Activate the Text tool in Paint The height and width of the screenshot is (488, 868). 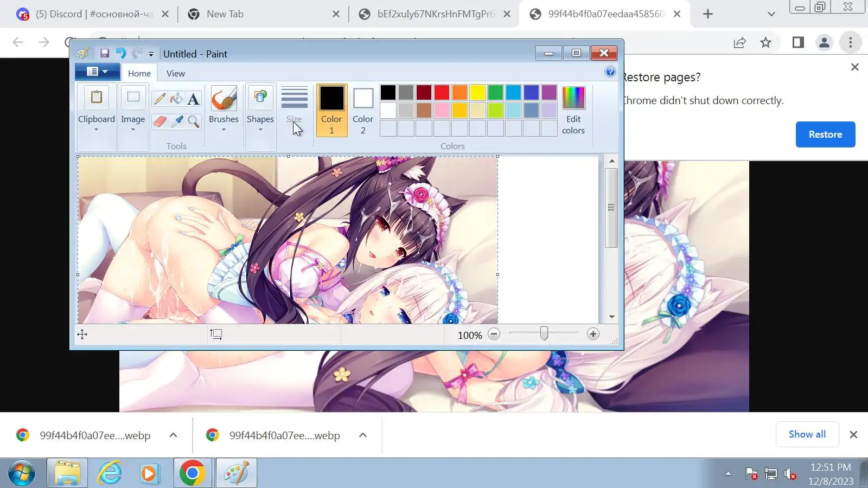click(x=194, y=99)
